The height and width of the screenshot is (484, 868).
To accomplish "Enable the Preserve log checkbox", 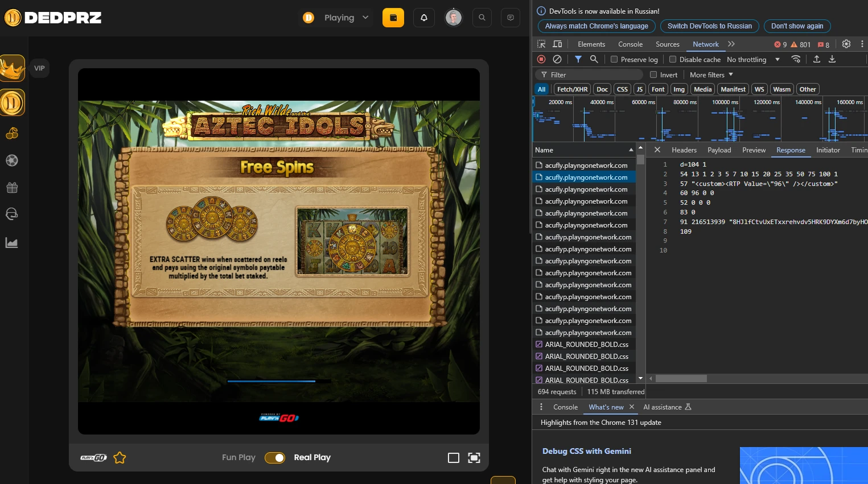I will point(614,59).
